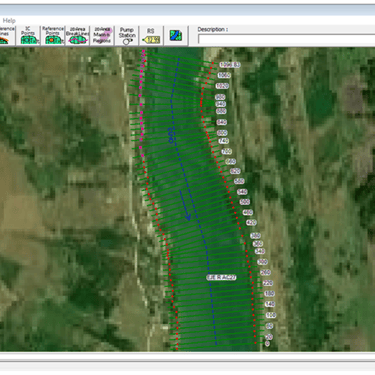This screenshot has height=375, width=375.
Task: Click the background map layers icon
Action: pyautogui.click(x=176, y=35)
